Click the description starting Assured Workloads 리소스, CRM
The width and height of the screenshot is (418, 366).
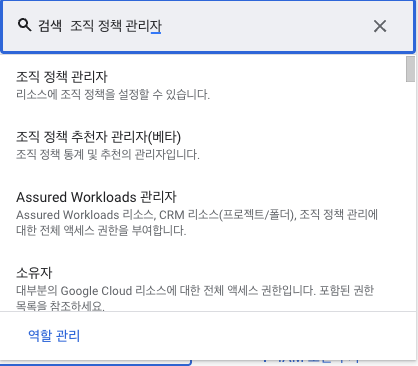[x=197, y=222]
